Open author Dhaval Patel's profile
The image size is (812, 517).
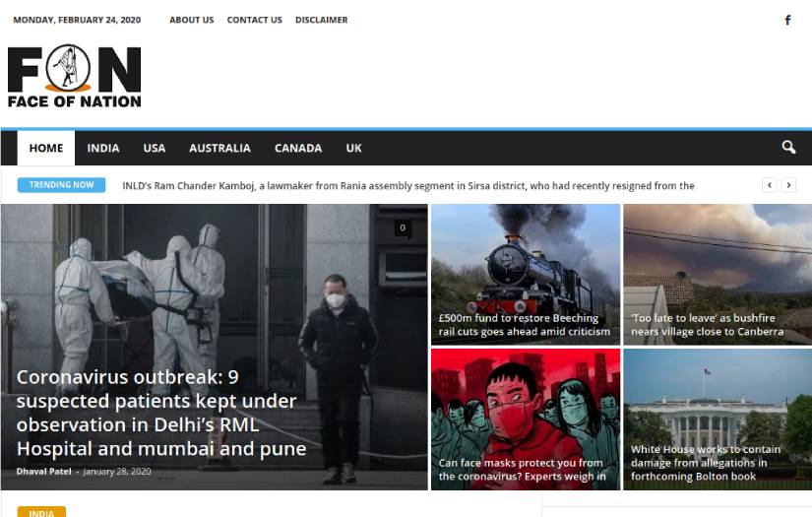(x=43, y=472)
